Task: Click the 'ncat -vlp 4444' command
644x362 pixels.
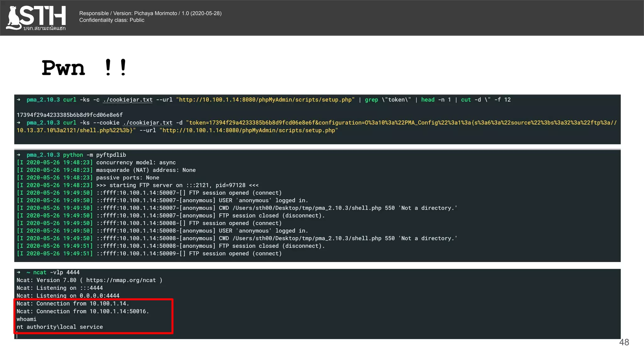Action: (56, 272)
